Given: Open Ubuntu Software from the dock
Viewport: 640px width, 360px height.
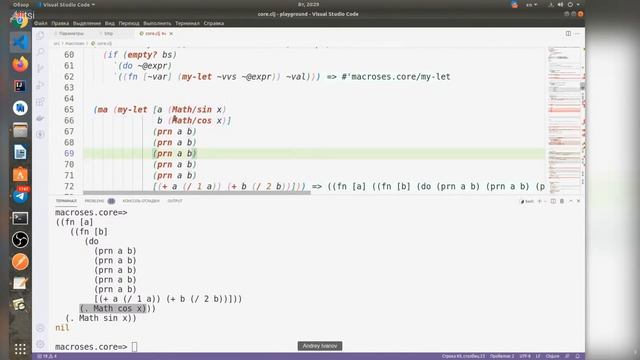Looking at the screenshot, I should (x=20, y=174).
